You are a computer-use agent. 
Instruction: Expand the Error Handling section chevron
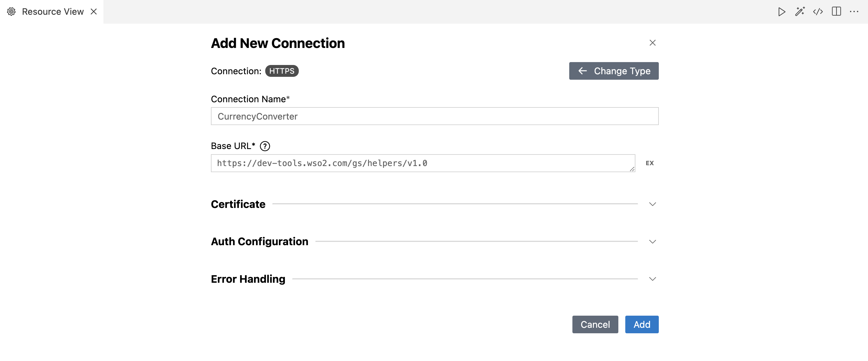click(x=652, y=279)
